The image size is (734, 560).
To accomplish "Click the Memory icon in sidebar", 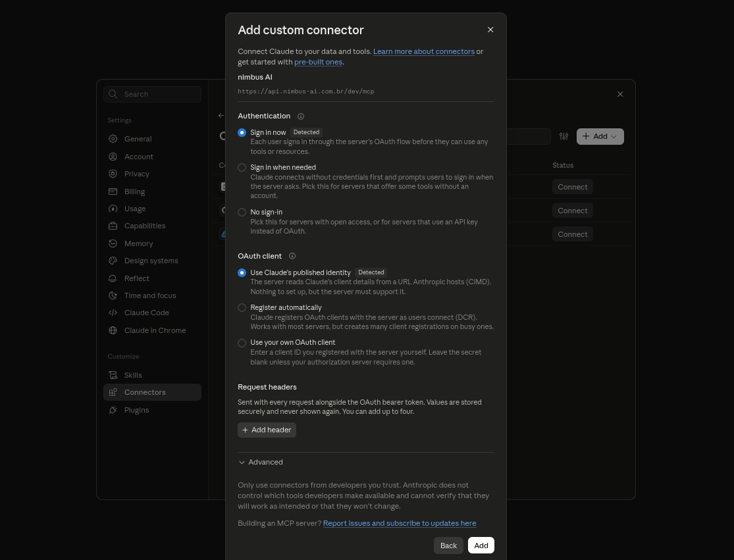I will point(113,243).
